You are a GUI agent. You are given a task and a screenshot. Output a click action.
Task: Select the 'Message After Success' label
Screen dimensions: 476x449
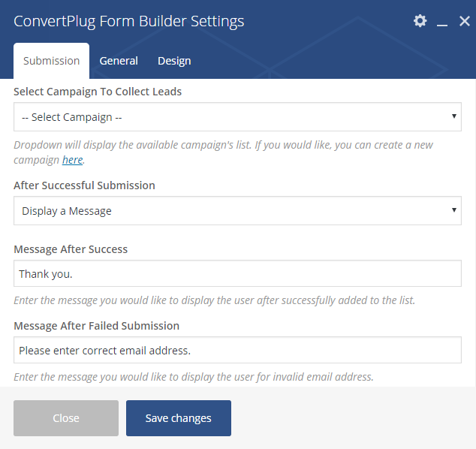point(71,249)
